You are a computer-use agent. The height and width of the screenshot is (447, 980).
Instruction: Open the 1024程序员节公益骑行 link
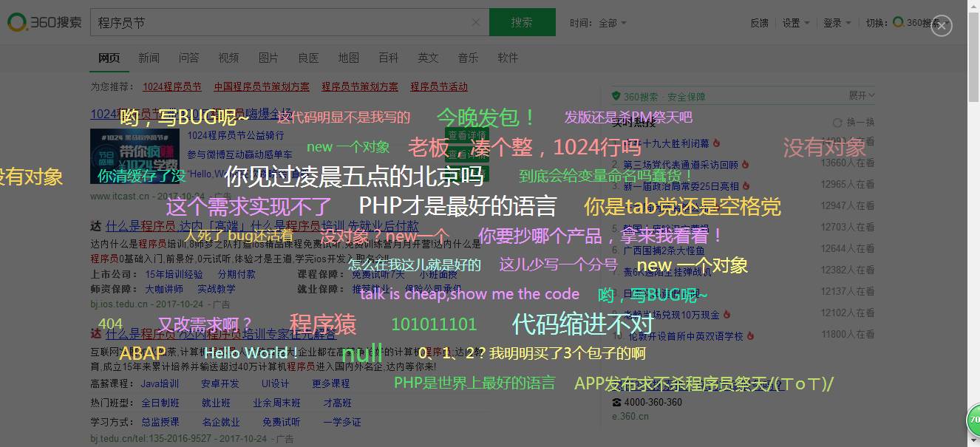tap(236, 135)
